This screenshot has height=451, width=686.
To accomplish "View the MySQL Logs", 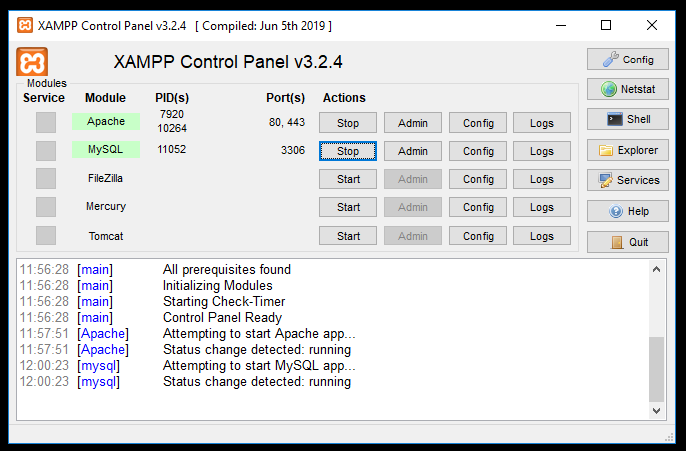I will pos(542,151).
